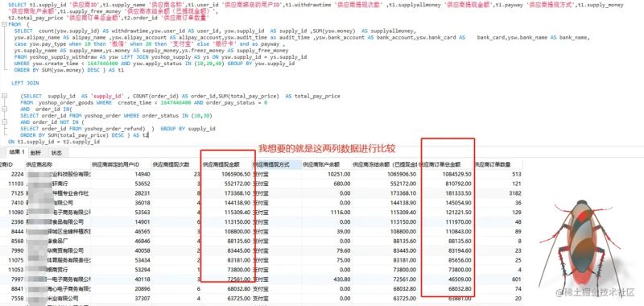Click the 供应商绑定的用户ID column header
This screenshot has height=306, width=644.
pyautogui.click(x=121, y=164)
